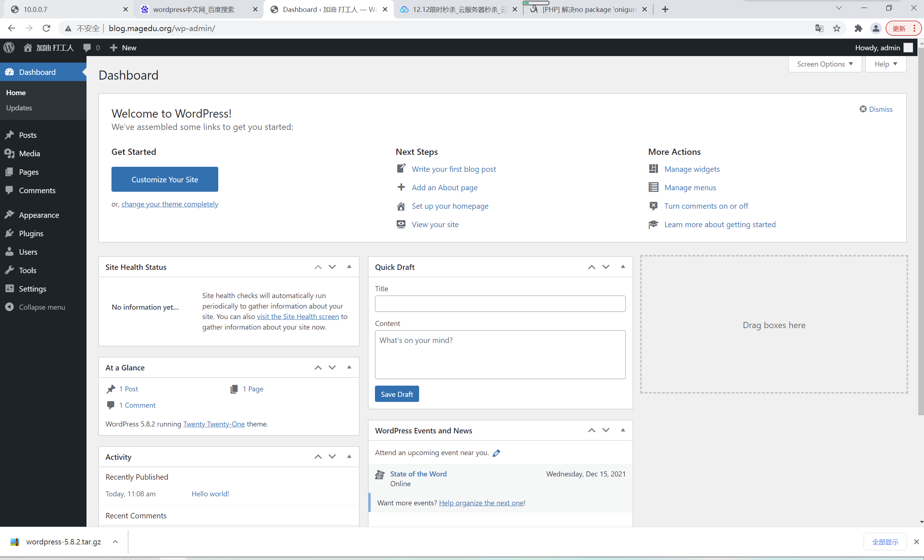Dismiss the welcome panel

pos(876,109)
